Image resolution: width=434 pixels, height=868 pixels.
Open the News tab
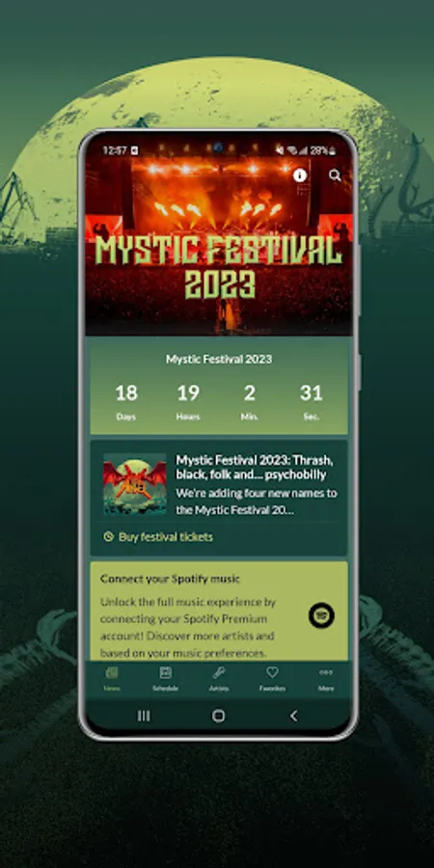pyautogui.click(x=112, y=679)
